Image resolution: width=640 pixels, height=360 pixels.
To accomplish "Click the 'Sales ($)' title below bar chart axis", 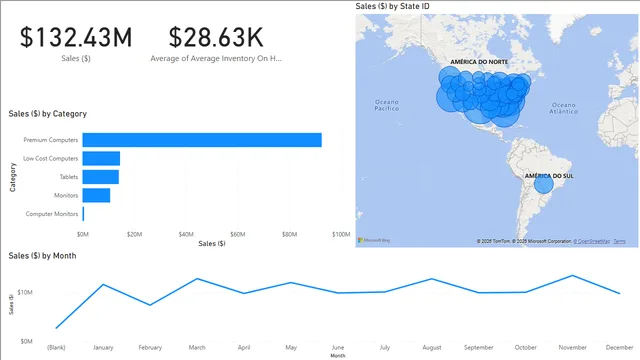I will click(212, 244).
